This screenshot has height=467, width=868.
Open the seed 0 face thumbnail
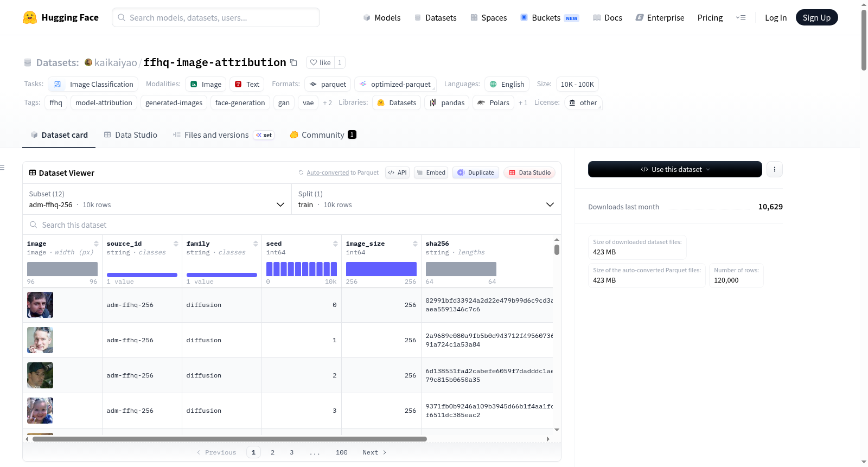click(x=40, y=305)
